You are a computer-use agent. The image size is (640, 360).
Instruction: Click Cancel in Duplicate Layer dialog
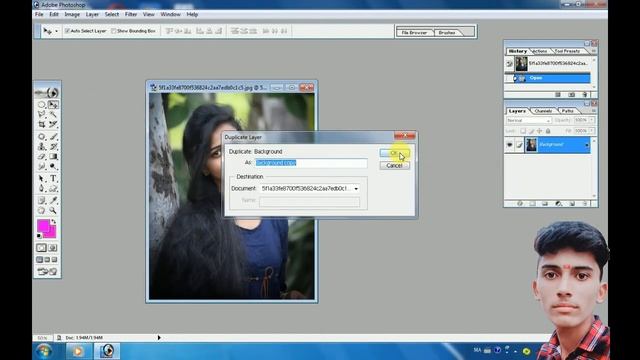pos(394,165)
